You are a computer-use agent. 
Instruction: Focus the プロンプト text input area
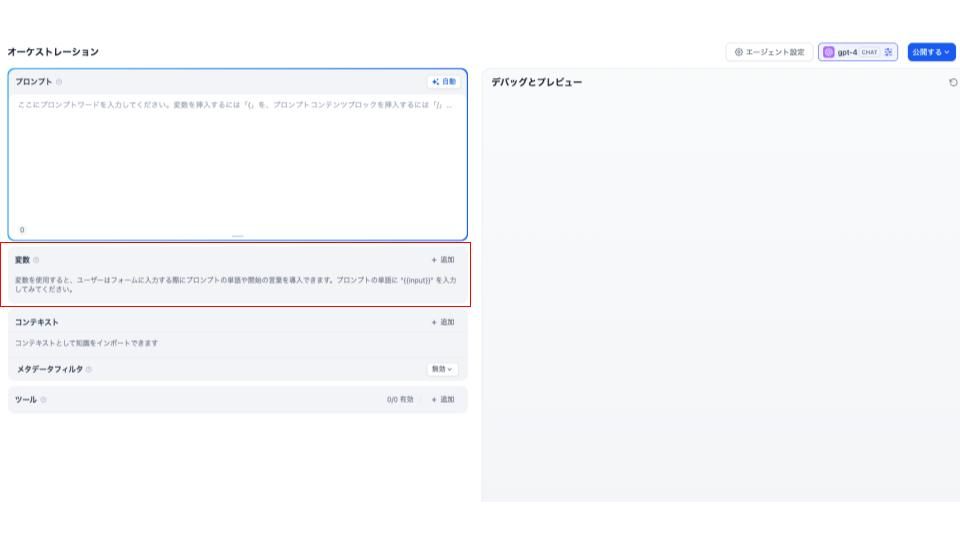(x=237, y=160)
